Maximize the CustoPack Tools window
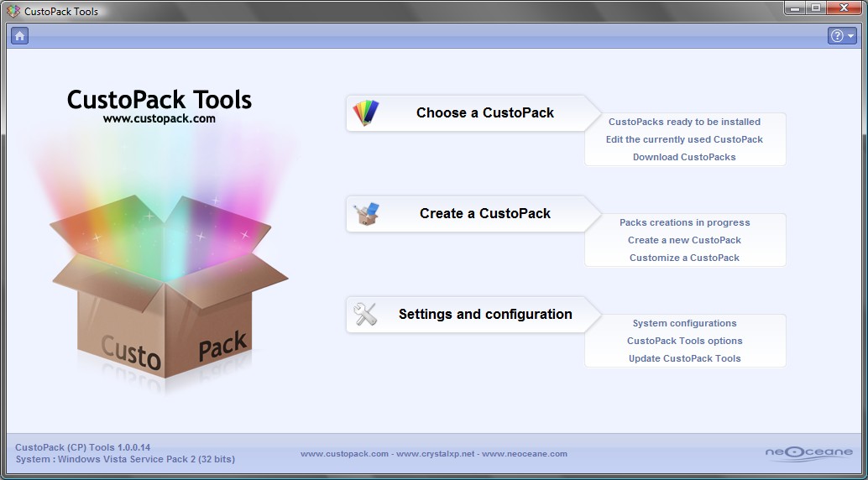This screenshot has height=480, width=868. (x=815, y=8)
